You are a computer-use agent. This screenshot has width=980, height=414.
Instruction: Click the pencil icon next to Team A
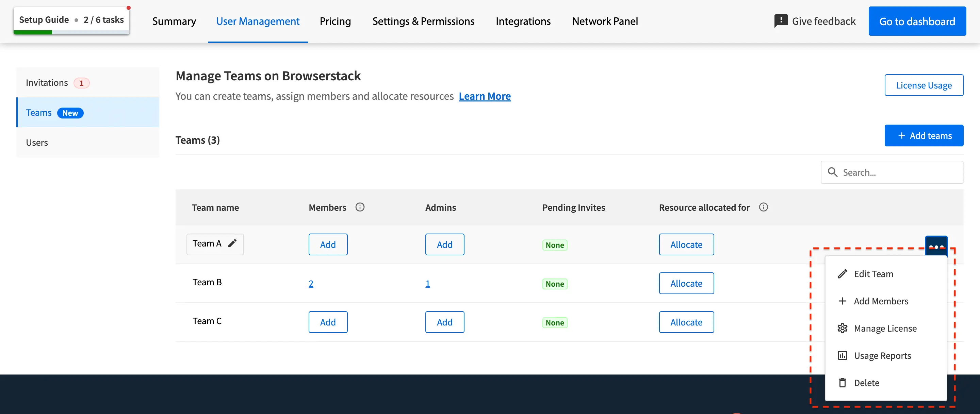click(x=232, y=243)
